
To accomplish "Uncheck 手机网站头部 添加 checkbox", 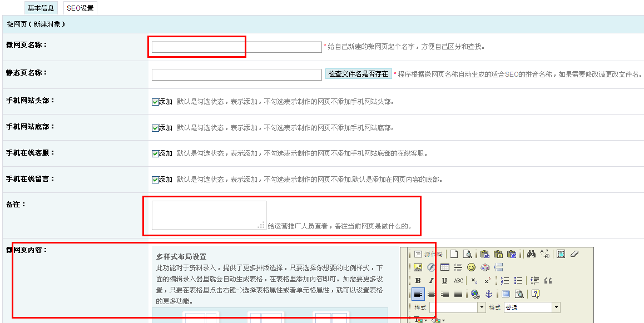I will [x=155, y=102].
